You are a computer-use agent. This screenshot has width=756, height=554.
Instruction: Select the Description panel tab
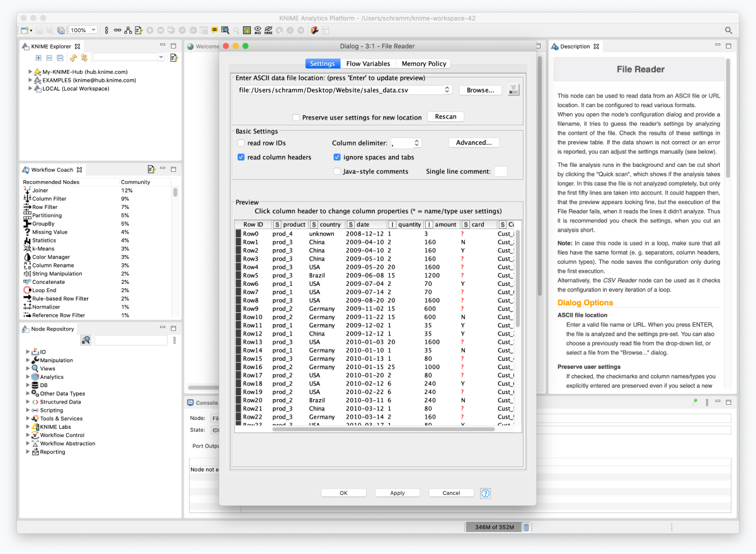click(x=575, y=47)
